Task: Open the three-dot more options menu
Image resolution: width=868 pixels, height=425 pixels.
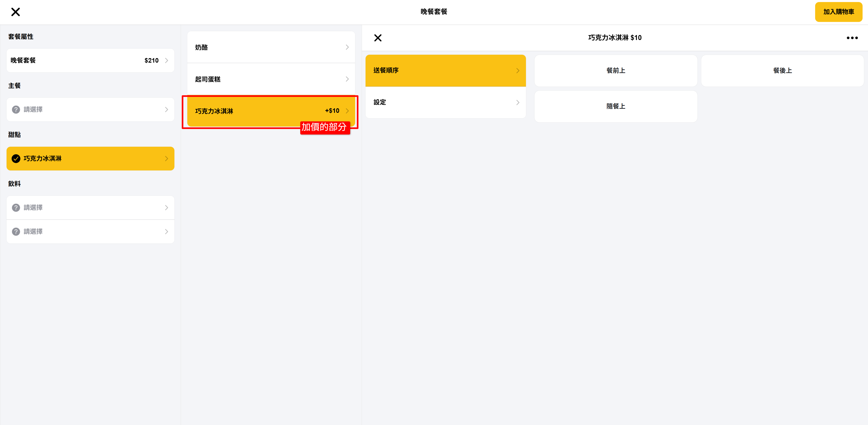Action: 852,38
